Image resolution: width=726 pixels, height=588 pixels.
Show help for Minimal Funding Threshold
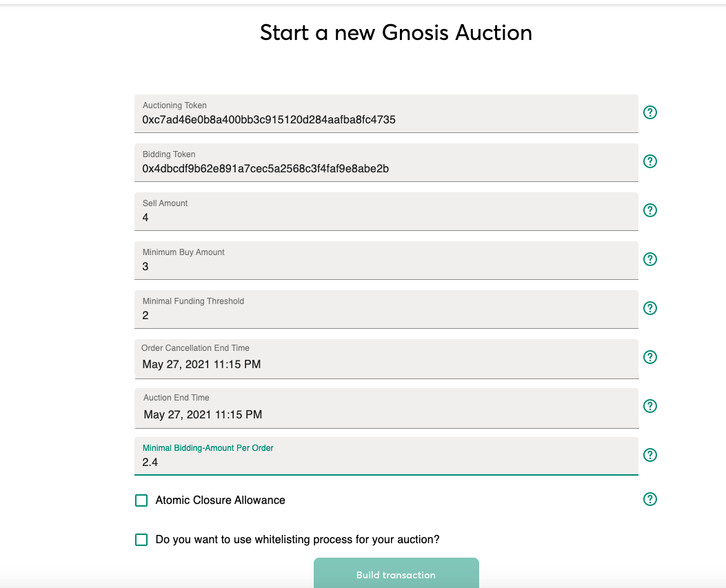point(649,308)
